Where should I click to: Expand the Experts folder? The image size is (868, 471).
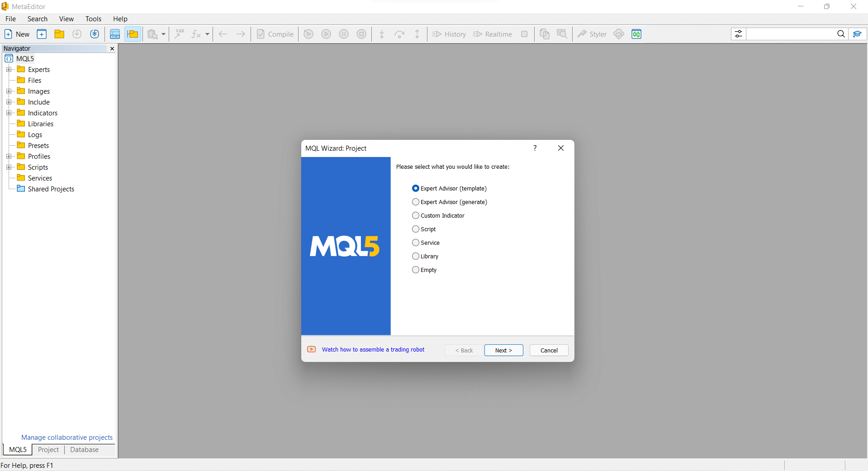point(9,69)
